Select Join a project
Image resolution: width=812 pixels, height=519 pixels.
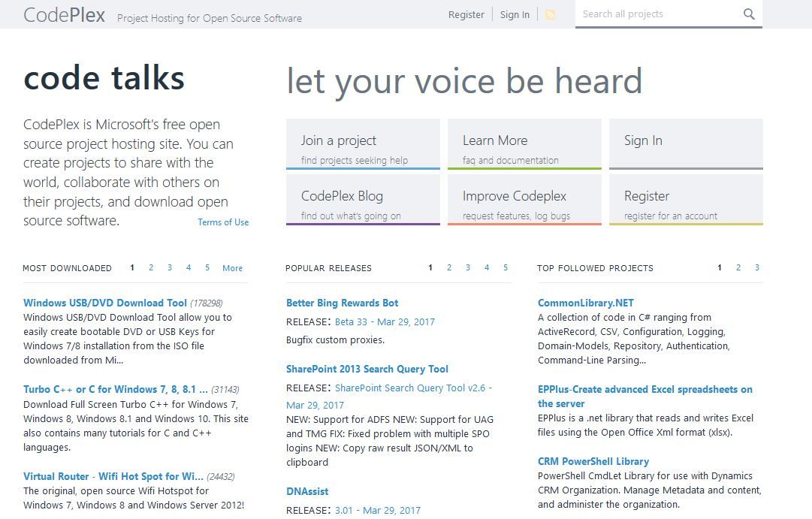pyautogui.click(x=363, y=143)
